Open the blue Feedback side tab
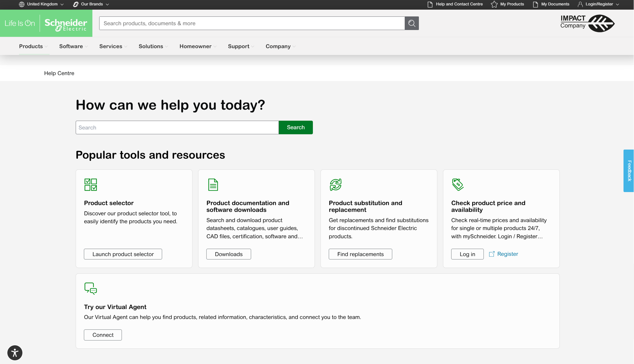 tap(629, 171)
